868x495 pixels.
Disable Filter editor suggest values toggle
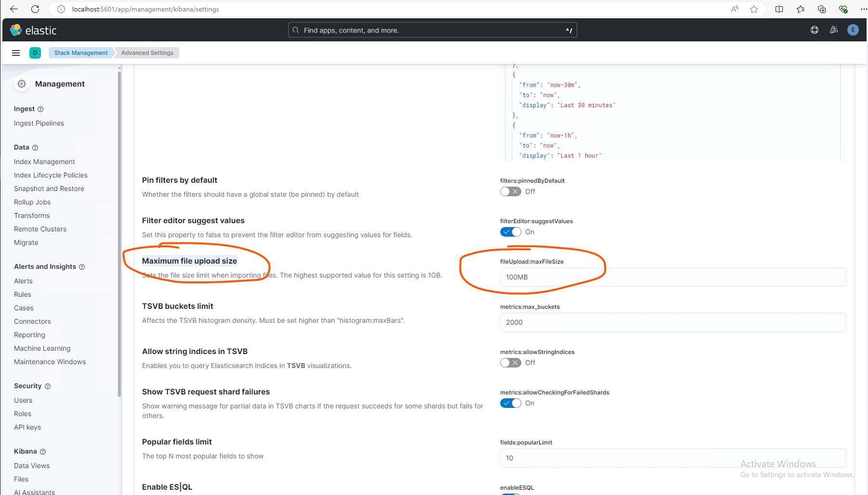(510, 232)
